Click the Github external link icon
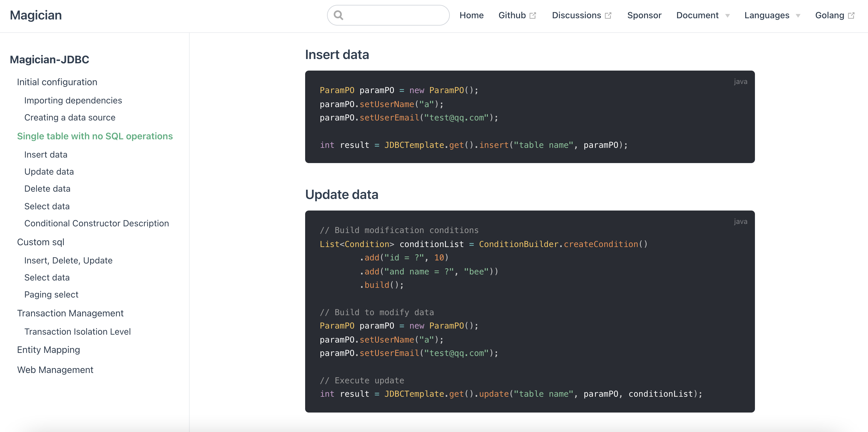The width and height of the screenshot is (868, 432). (533, 16)
